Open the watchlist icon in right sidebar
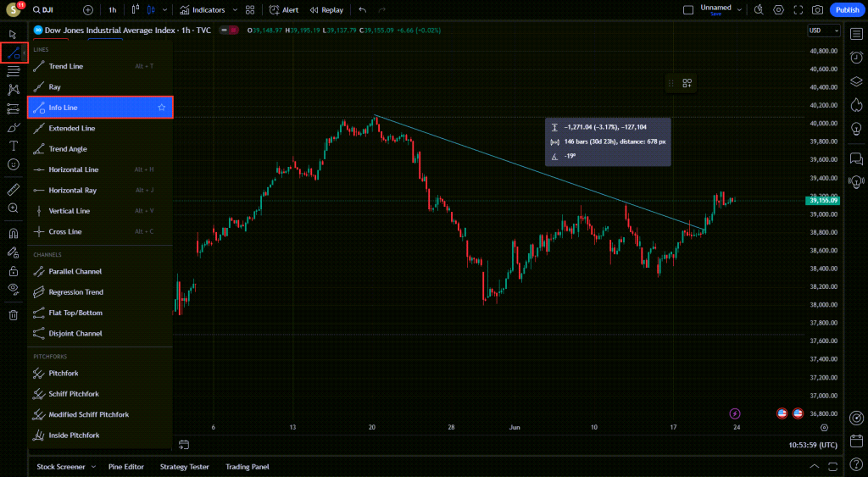This screenshot has height=477, width=868. point(856,34)
